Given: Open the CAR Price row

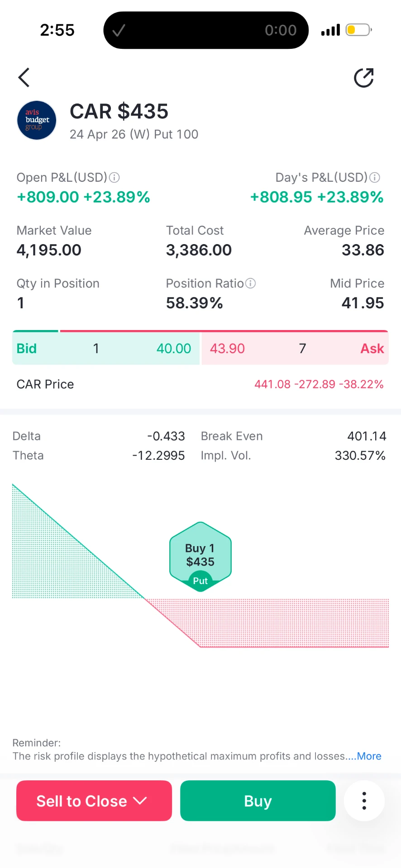Looking at the screenshot, I should click(200, 384).
